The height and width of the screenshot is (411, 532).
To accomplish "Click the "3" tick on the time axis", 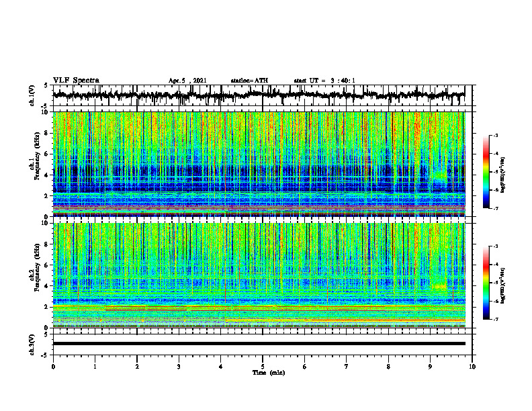I will click(179, 367).
